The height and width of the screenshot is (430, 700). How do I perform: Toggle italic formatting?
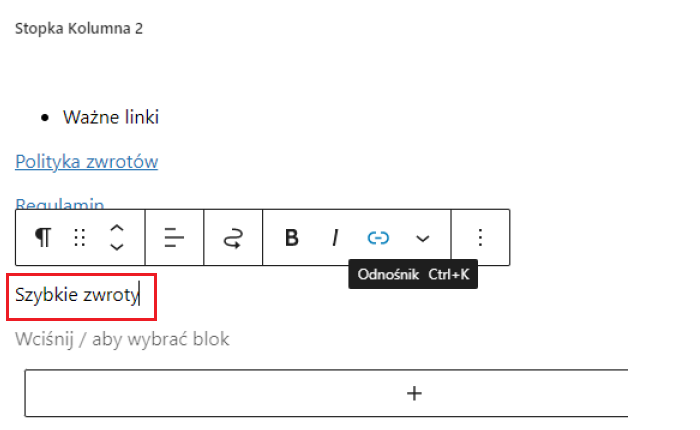coord(335,237)
